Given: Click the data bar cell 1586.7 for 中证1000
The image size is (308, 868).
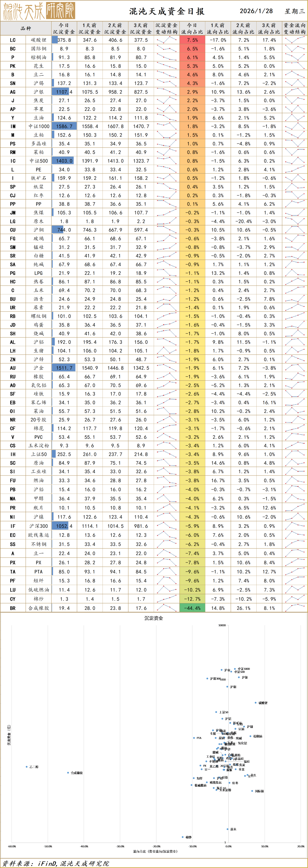Looking at the screenshot, I should [x=64, y=126].
